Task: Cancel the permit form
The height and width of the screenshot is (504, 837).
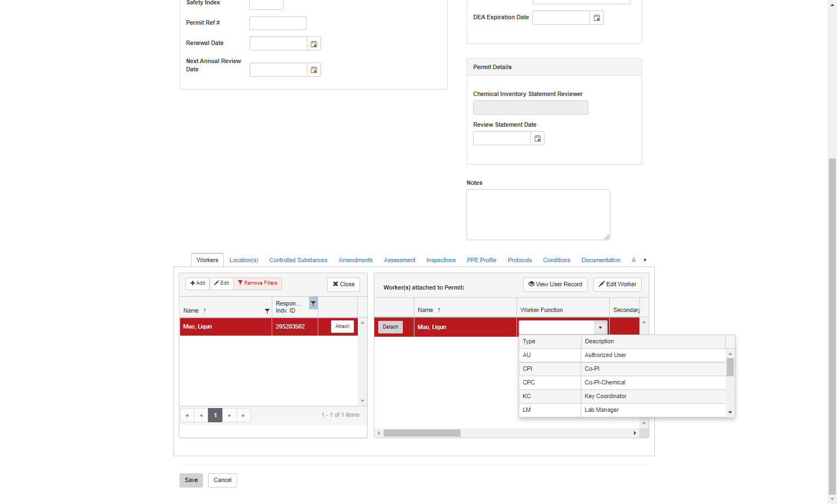Action: (x=222, y=480)
